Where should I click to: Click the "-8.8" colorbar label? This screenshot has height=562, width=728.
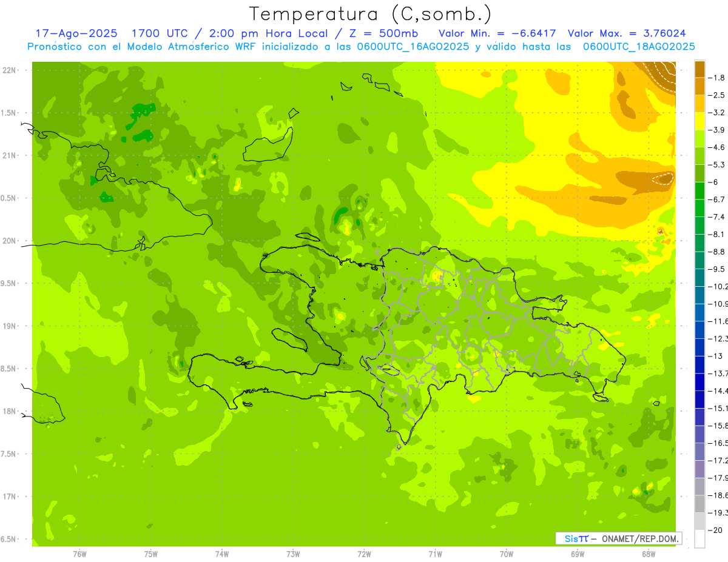coord(718,252)
